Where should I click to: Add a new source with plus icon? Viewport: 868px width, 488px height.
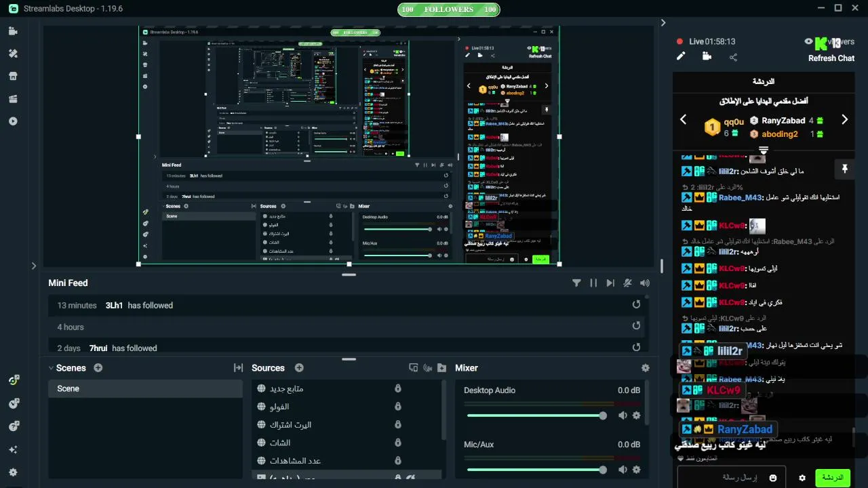299,367
